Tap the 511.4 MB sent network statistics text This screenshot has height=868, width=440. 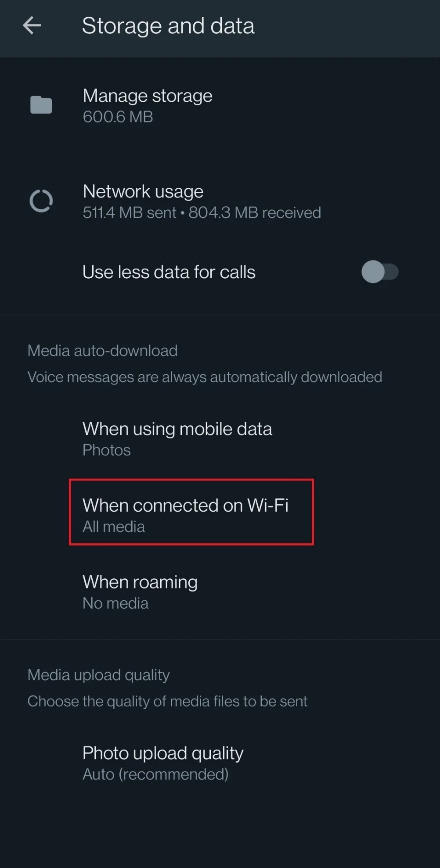tap(130, 213)
